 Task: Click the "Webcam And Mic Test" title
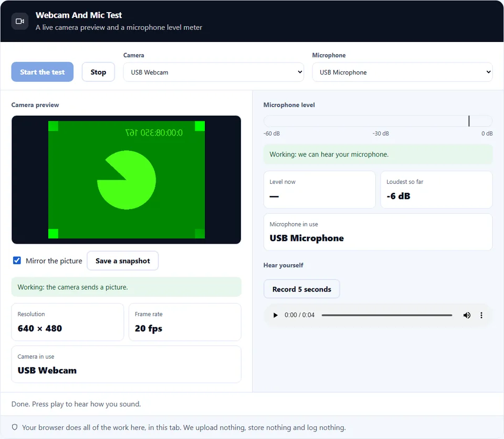(x=79, y=15)
